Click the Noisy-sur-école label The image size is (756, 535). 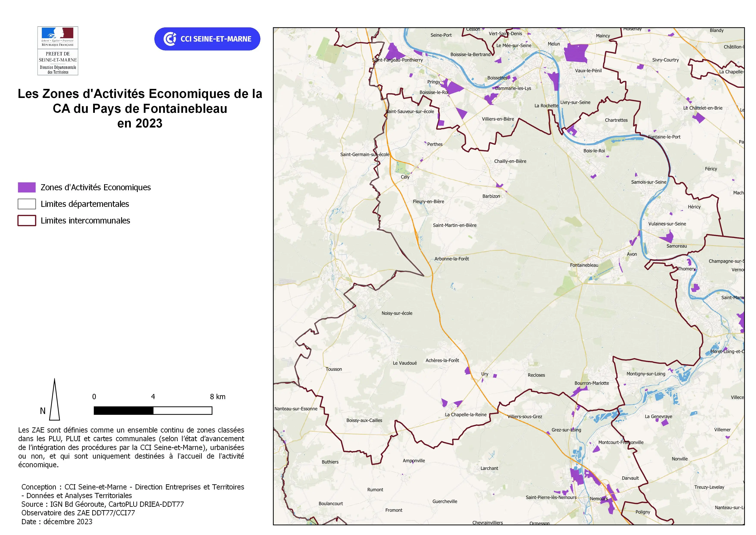[397, 313]
